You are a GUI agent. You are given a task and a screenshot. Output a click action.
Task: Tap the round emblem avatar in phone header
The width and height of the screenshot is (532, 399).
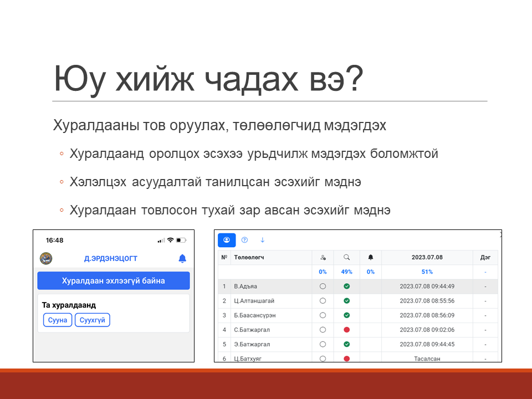tap(46, 258)
